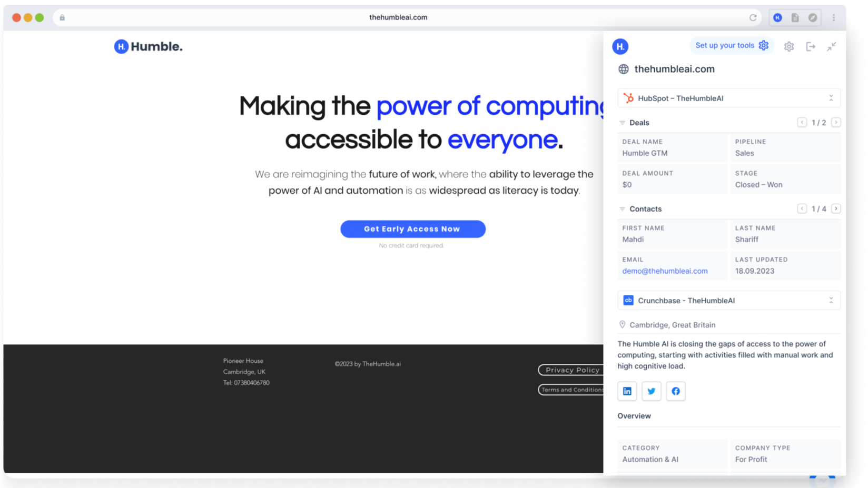This screenshot has height=488, width=868.
Task: Go to previous deal in Deals
Action: 802,122
